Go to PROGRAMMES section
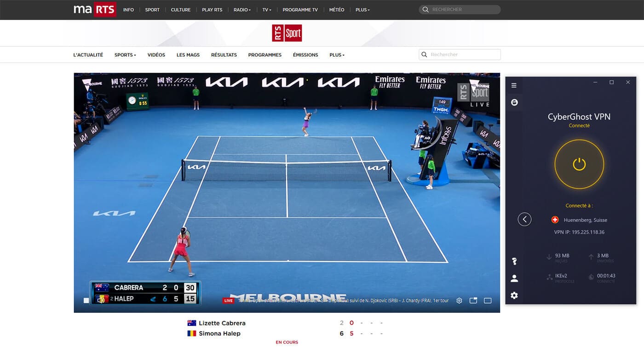 265,55
